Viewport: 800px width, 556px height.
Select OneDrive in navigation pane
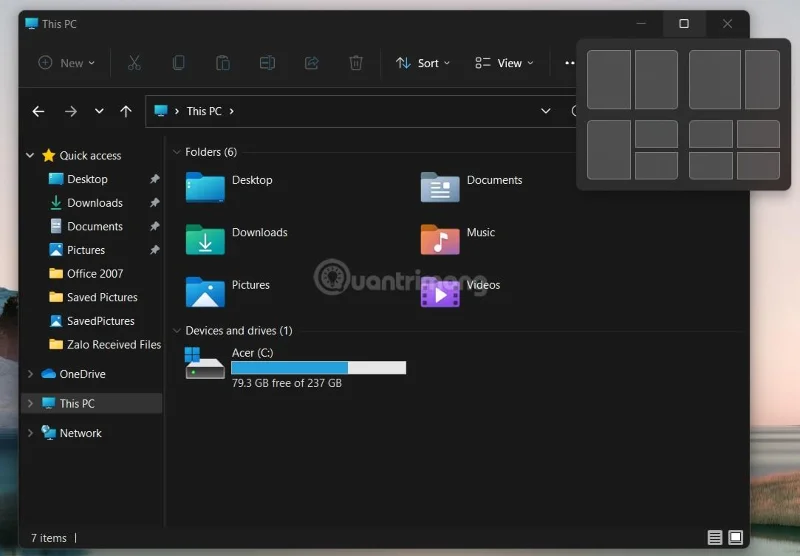[x=82, y=374]
